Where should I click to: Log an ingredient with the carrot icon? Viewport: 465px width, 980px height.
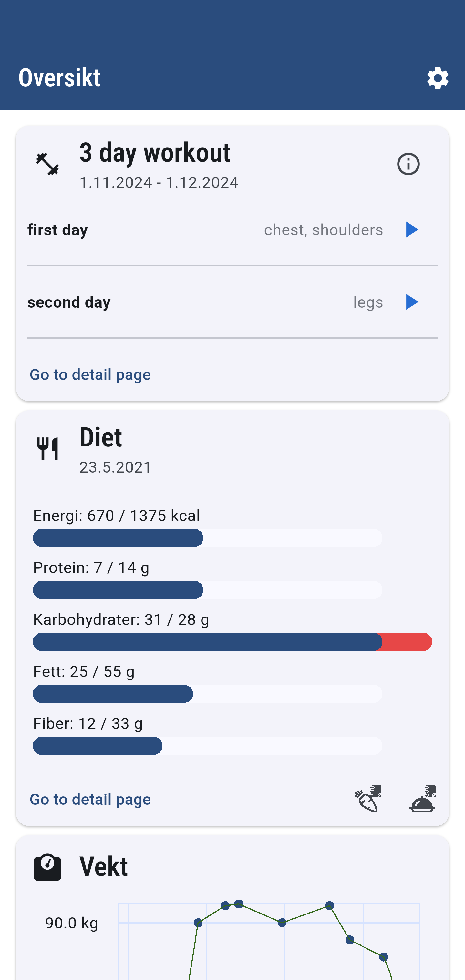pyautogui.click(x=368, y=799)
